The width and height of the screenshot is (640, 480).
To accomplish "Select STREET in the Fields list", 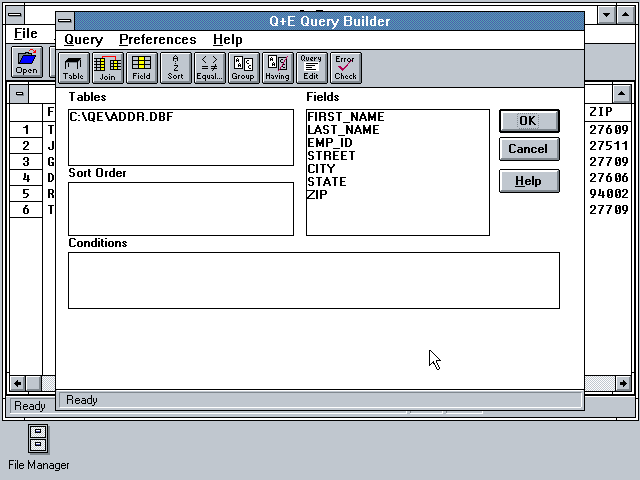I will tap(398, 156).
